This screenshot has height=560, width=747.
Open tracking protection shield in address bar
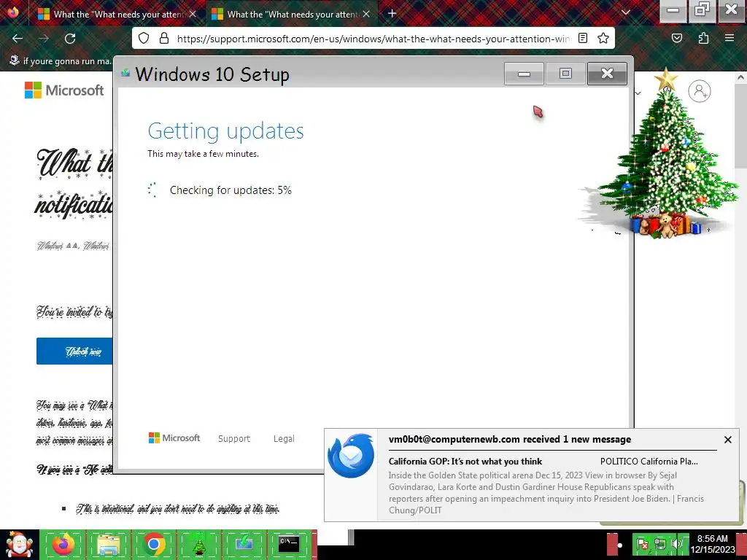tap(144, 38)
